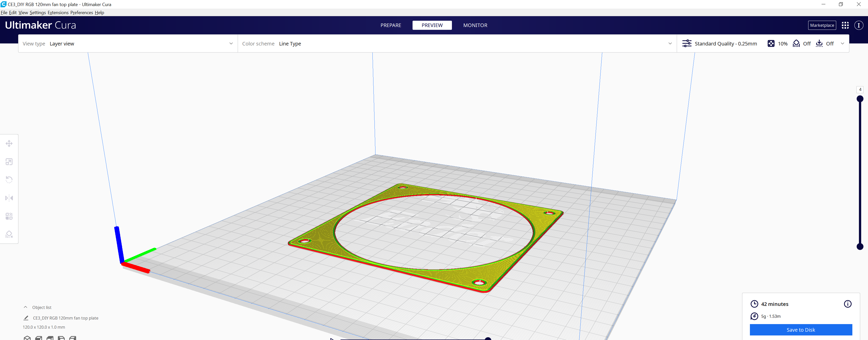Image resolution: width=868 pixels, height=340 pixels.
Task: Open the Extensions menu
Action: (58, 12)
